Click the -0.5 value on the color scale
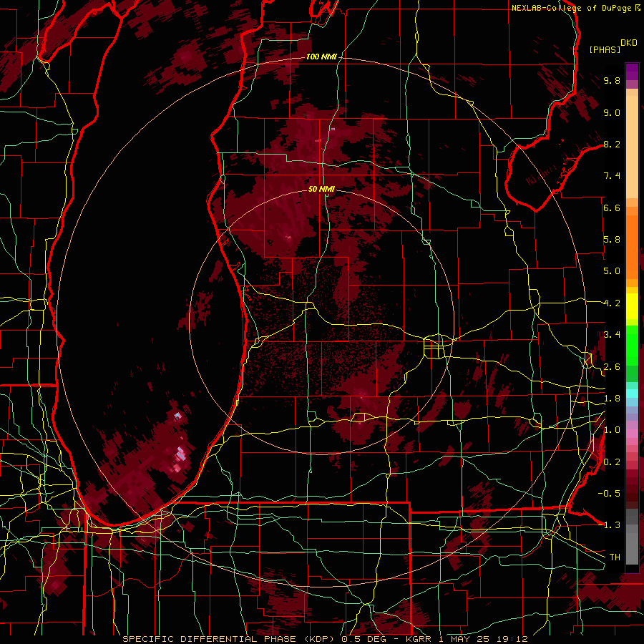The height and width of the screenshot is (644, 644). pos(609,494)
